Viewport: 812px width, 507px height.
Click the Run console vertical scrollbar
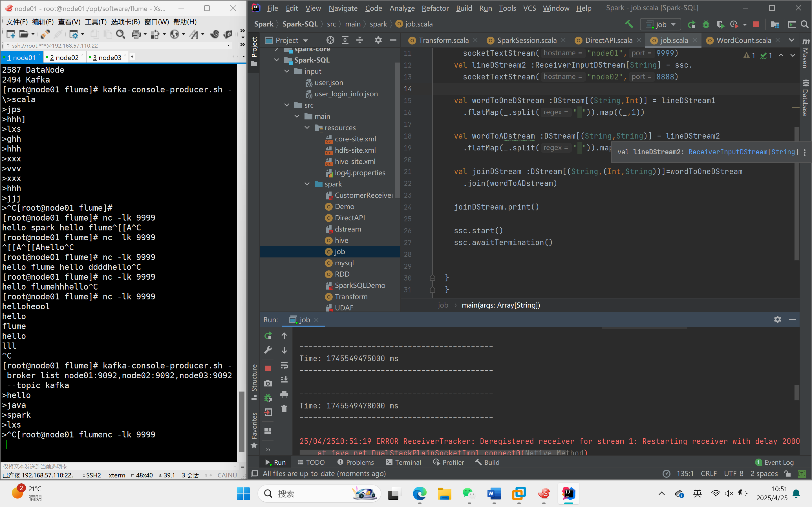(796, 392)
